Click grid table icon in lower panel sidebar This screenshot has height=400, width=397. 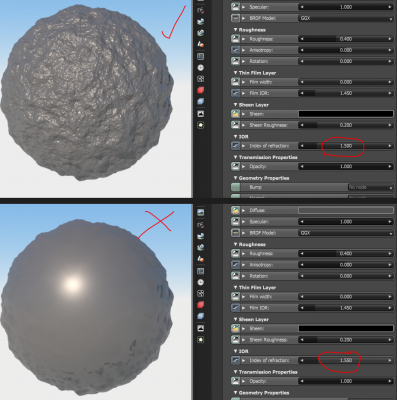pos(200,271)
